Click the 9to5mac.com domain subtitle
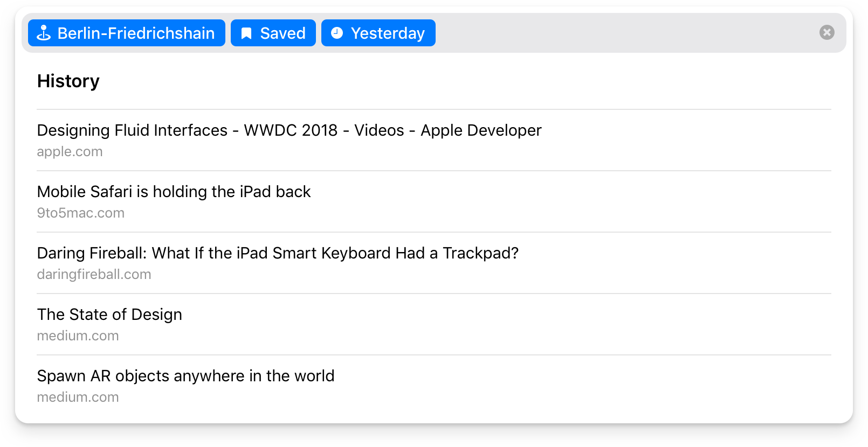 pyautogui.click(x=80, y=213)
